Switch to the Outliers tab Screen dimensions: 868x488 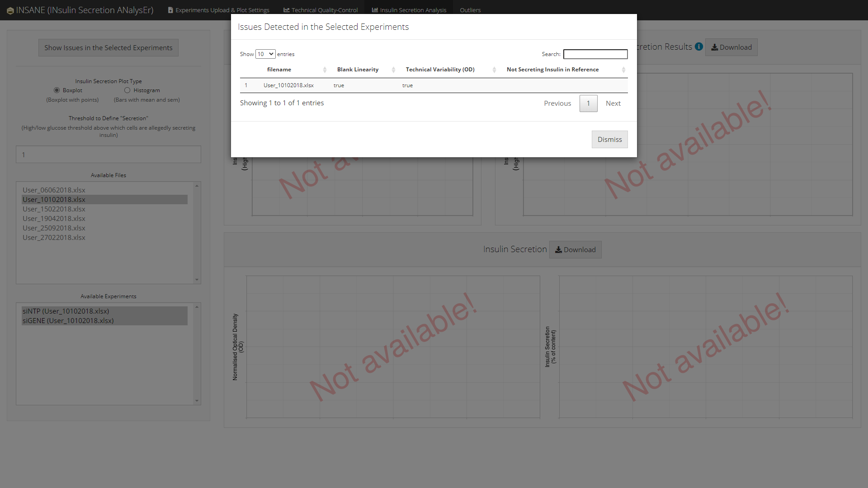470,10
